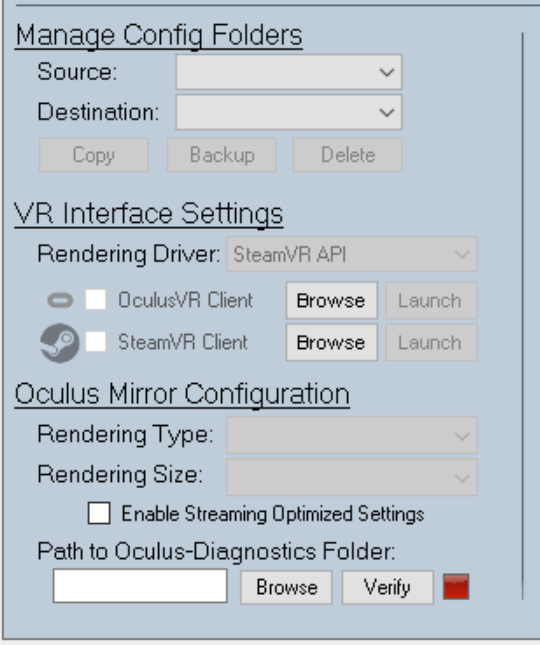Click the Copy config folder button

(94, 155)
